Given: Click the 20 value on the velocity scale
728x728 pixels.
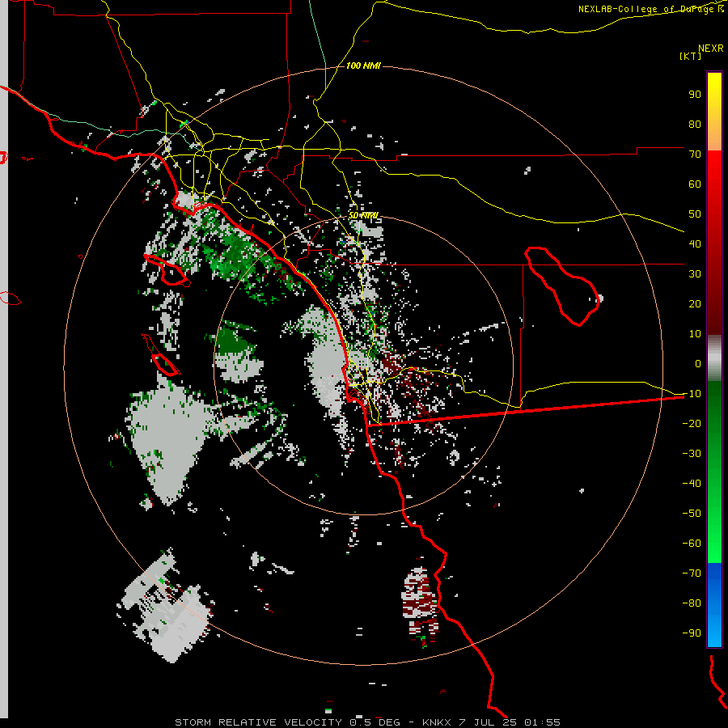Looking at the screenshot, I should (x=695, y=304).
